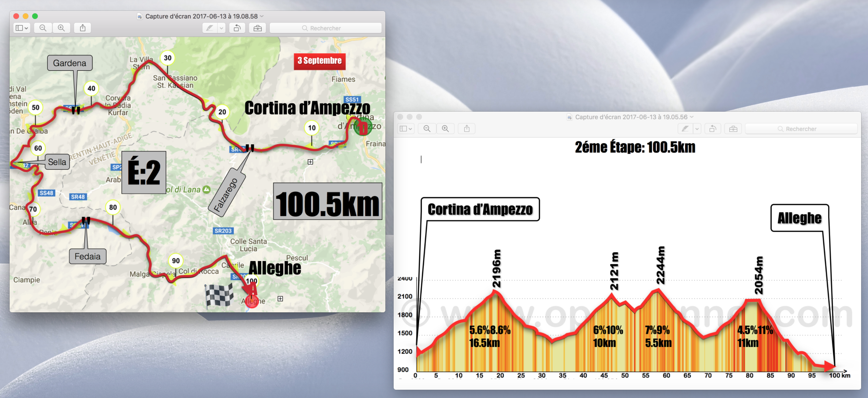Click Share button in map window
Screen dimensions: 868x398
(82, 28)
